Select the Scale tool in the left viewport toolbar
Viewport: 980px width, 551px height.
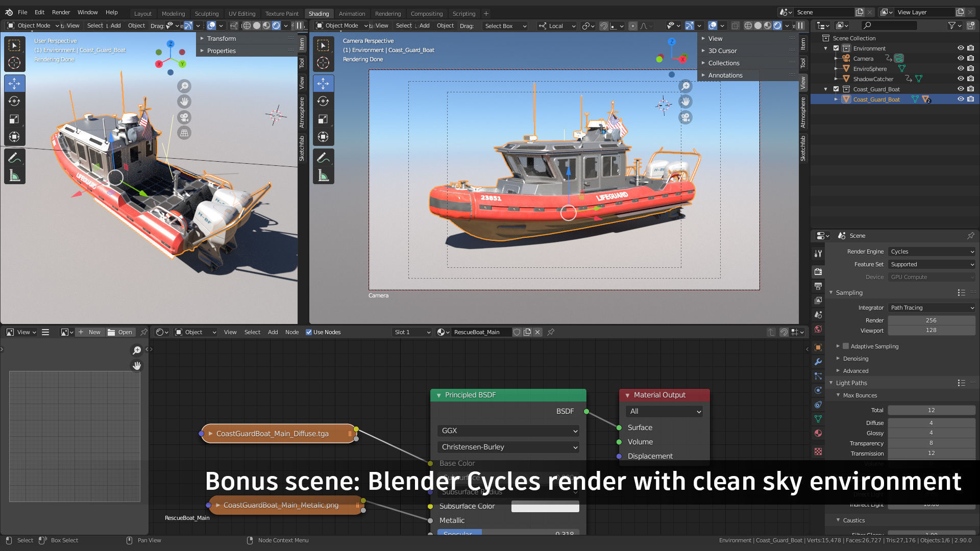click(14, 119)
